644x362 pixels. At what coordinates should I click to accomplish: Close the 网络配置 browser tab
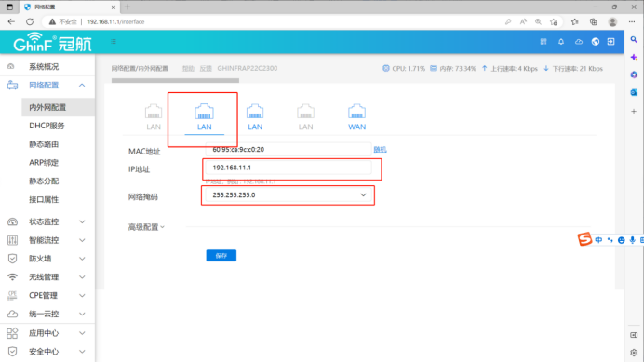(114, 7)
